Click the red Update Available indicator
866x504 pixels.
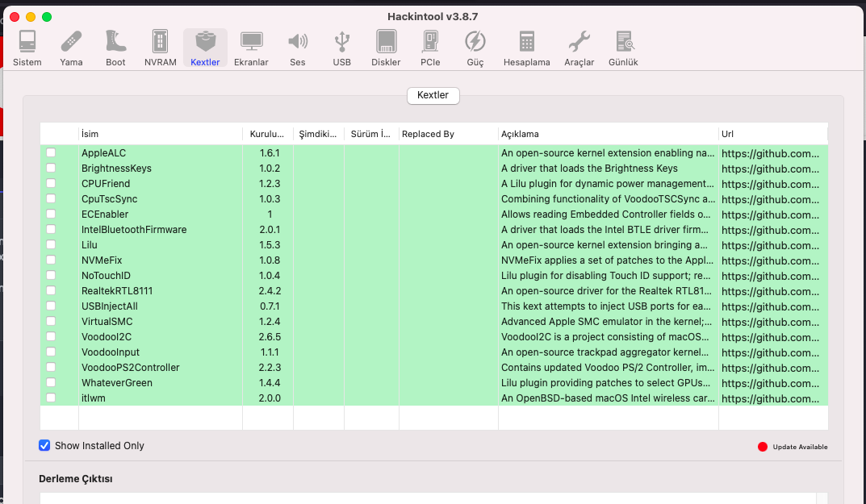pyautogui.click(x=763, y=447)
